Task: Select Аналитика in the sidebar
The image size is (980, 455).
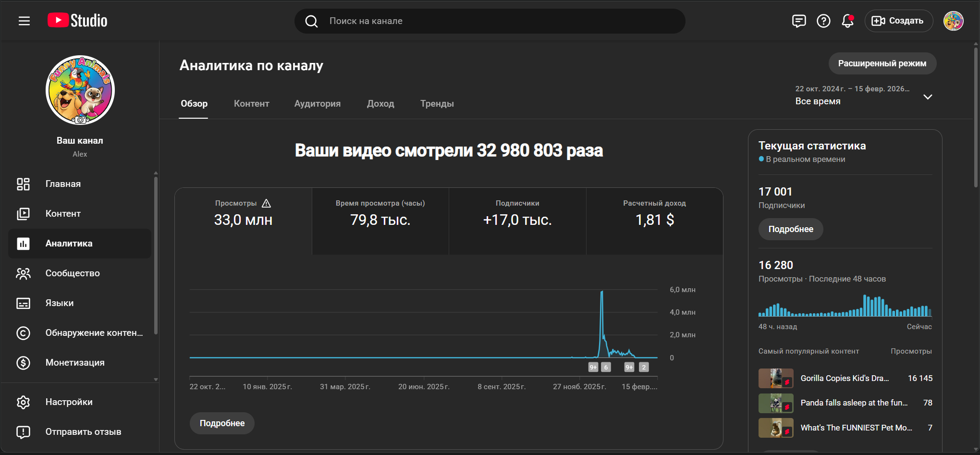Action: (x=80, y=244)
